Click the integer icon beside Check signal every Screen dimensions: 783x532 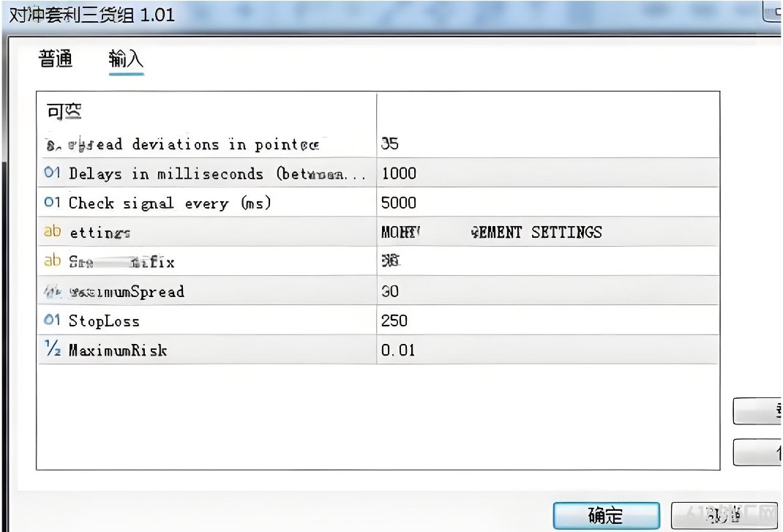52,202
